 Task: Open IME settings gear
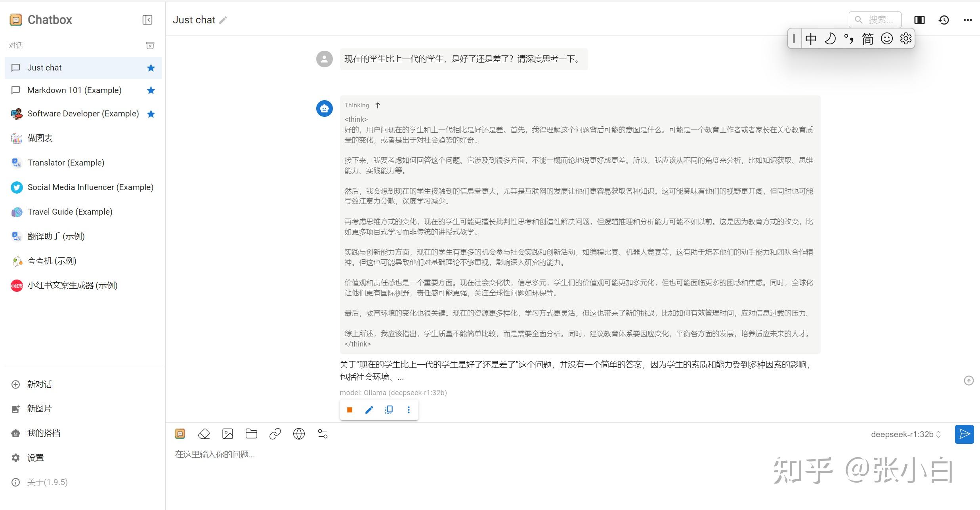(x=905, y=39)
